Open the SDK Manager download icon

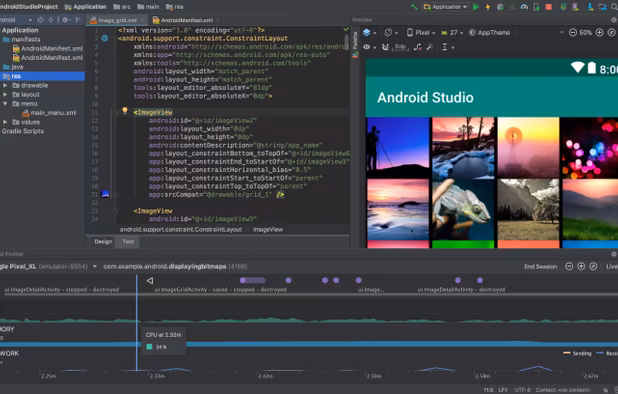click(590, 7)
